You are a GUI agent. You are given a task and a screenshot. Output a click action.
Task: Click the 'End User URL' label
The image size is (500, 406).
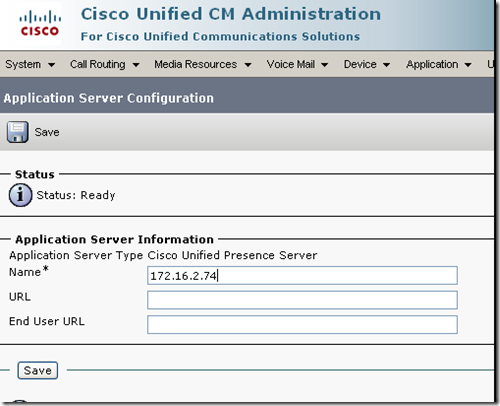click(x=47, y=321)
